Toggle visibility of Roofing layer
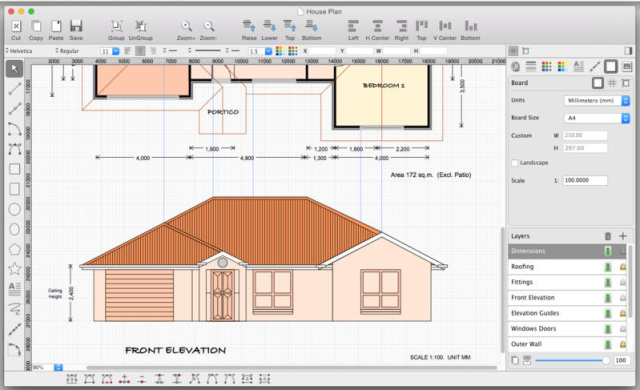This screenshot has height=390, width=640. click(x=608, y=267)
